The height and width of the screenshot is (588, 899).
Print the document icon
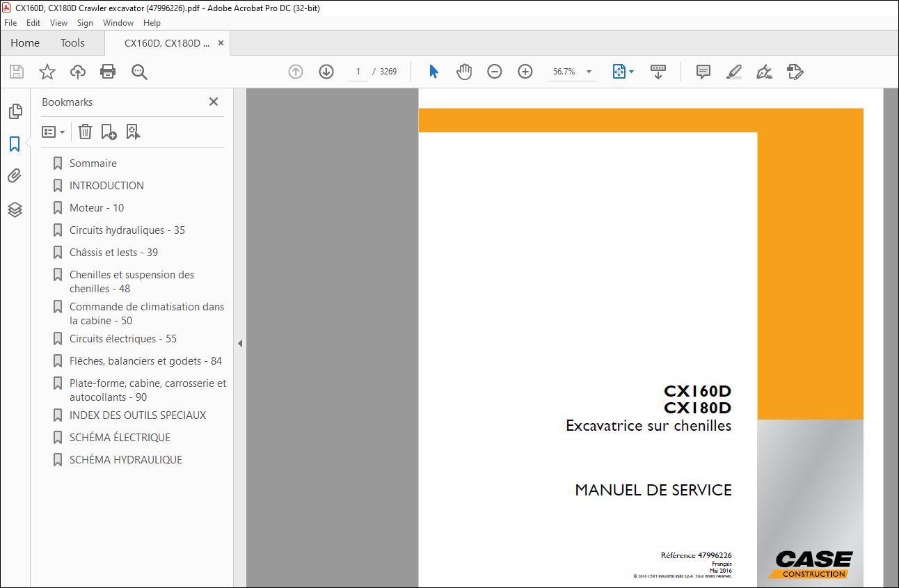(108, 72)
